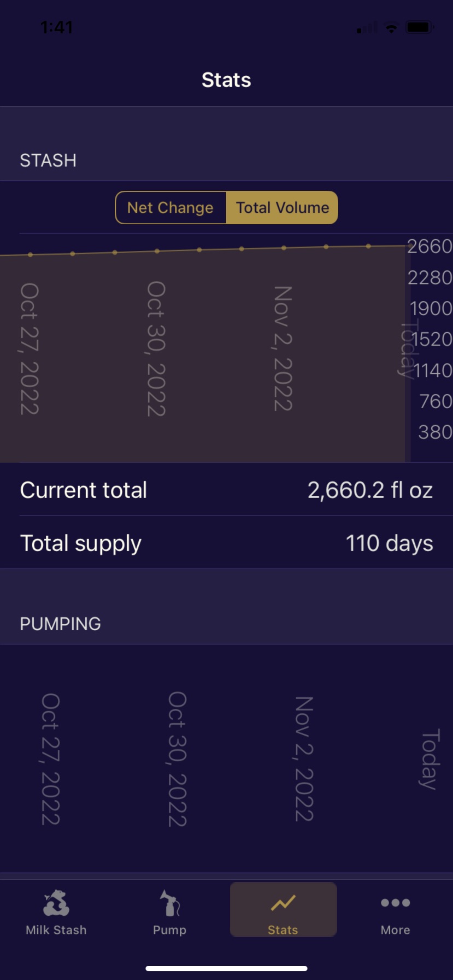Select the Oct 27, 2022 stash chart label
453x980 pixels.
coord(30,349)
